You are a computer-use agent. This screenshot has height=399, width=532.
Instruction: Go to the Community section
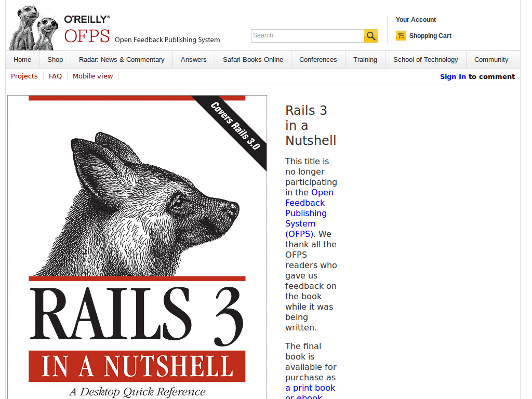click(x=490, y=59)
